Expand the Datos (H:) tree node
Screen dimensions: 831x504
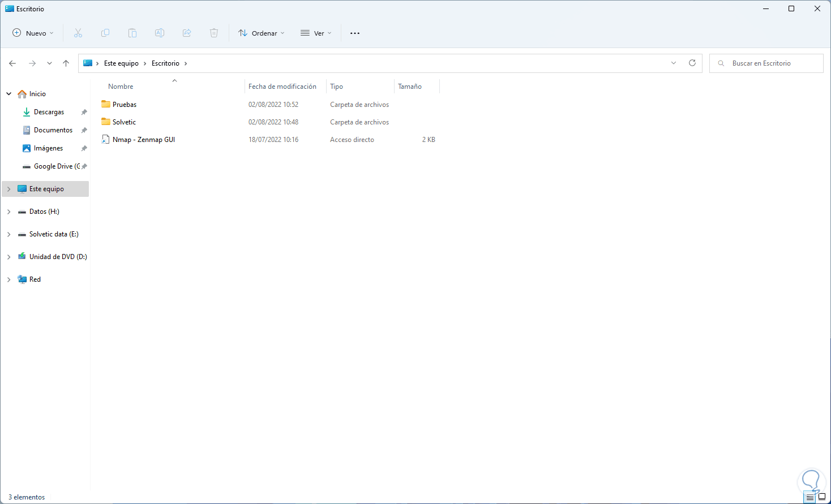point(9,212)
